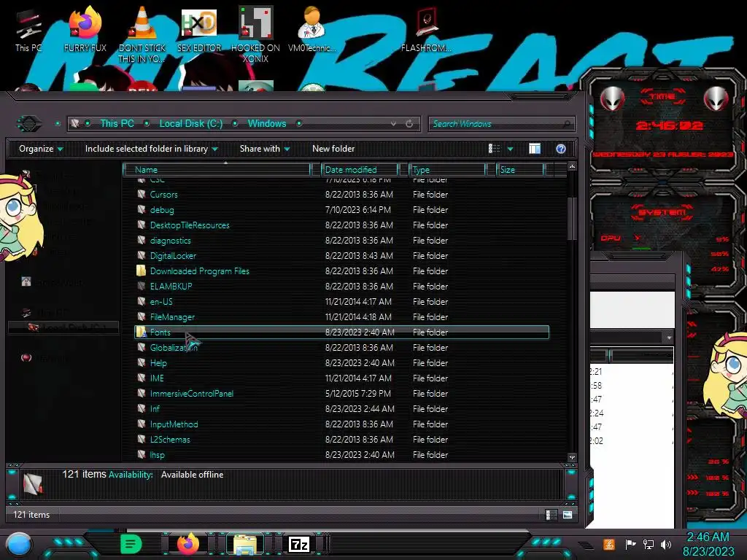Refresh the Windows folder address bar
Image resolution: width=747 pixels, height=560 pixels.
pyautogui.click(x=409, y=124)
